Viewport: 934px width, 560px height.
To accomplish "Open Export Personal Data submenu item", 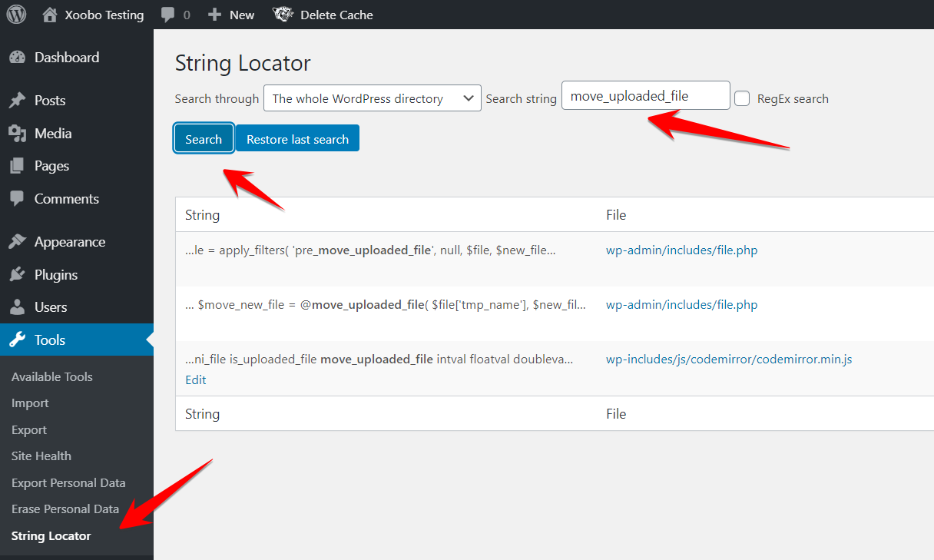I will point(68,483).
